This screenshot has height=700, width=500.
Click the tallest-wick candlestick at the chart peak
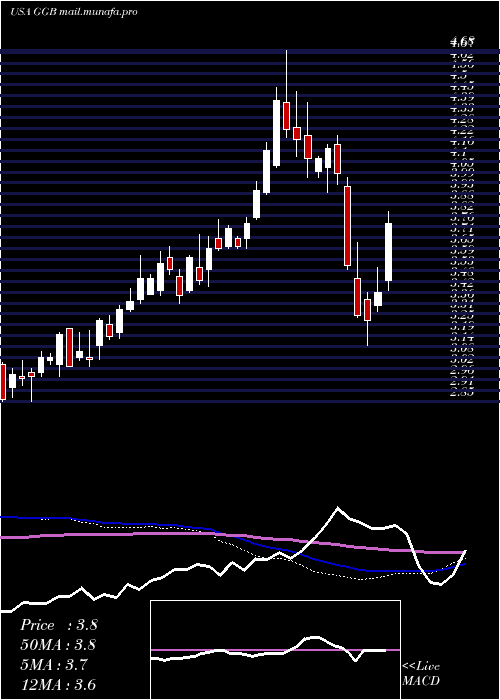287,116
